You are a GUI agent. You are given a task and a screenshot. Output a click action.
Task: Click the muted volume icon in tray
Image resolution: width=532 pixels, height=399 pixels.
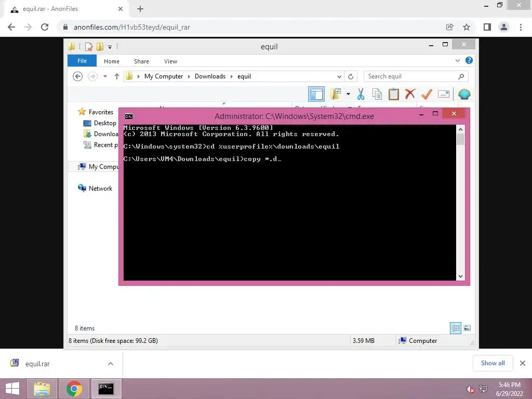[470, 389]
